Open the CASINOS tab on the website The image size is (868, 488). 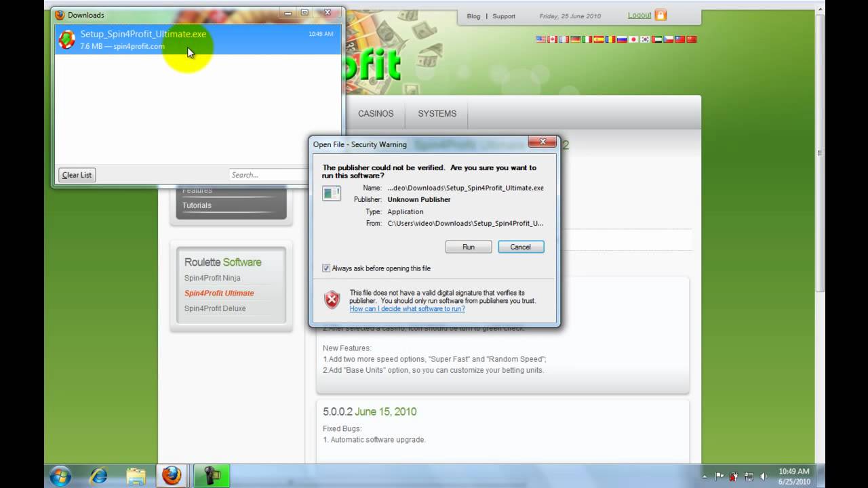coord(376,113)
